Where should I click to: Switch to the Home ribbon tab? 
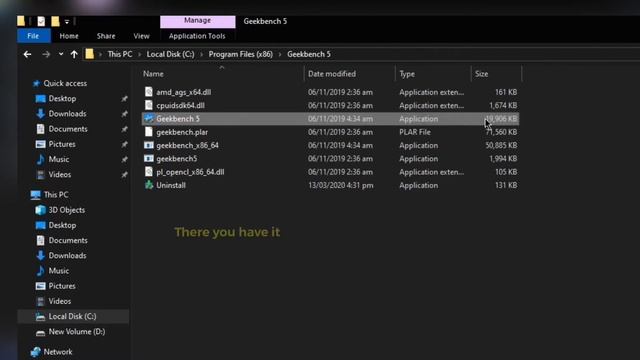tap(69, 36)
